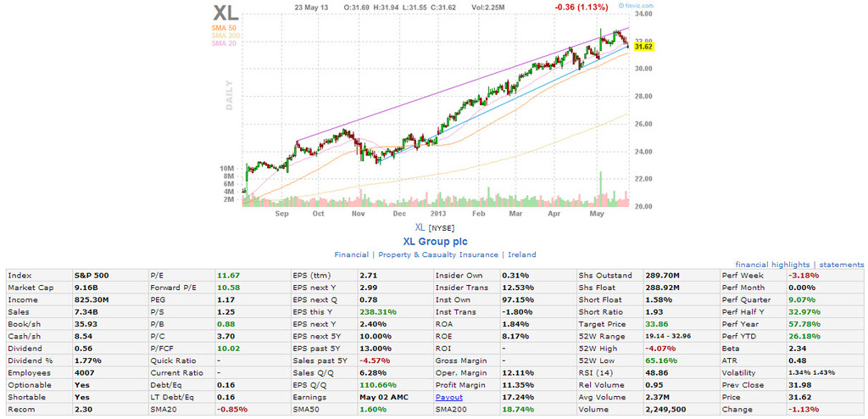The height and width of the screenshot is (419, 868).
Task: Click the Perf Year value 57.78%
Action: [x=804, y=324]
